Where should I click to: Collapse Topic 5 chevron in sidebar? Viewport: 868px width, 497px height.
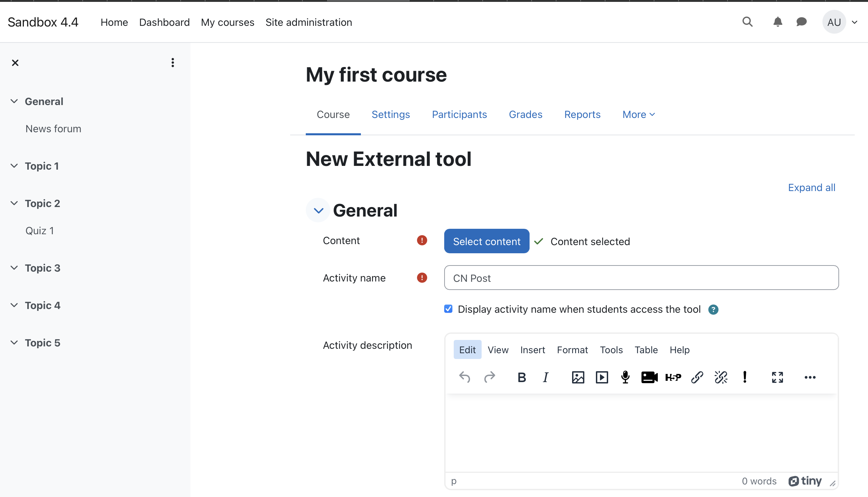click(x=14, y=342)
